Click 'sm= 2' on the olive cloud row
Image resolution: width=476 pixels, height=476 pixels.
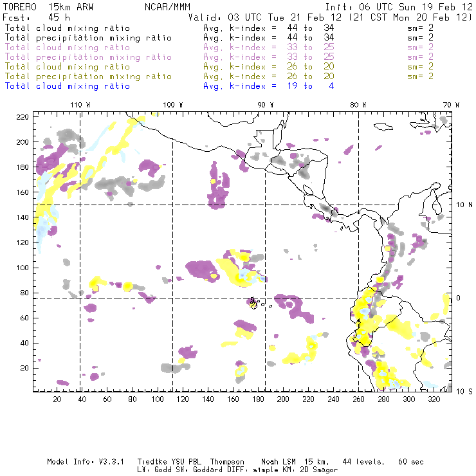(420, 67)
